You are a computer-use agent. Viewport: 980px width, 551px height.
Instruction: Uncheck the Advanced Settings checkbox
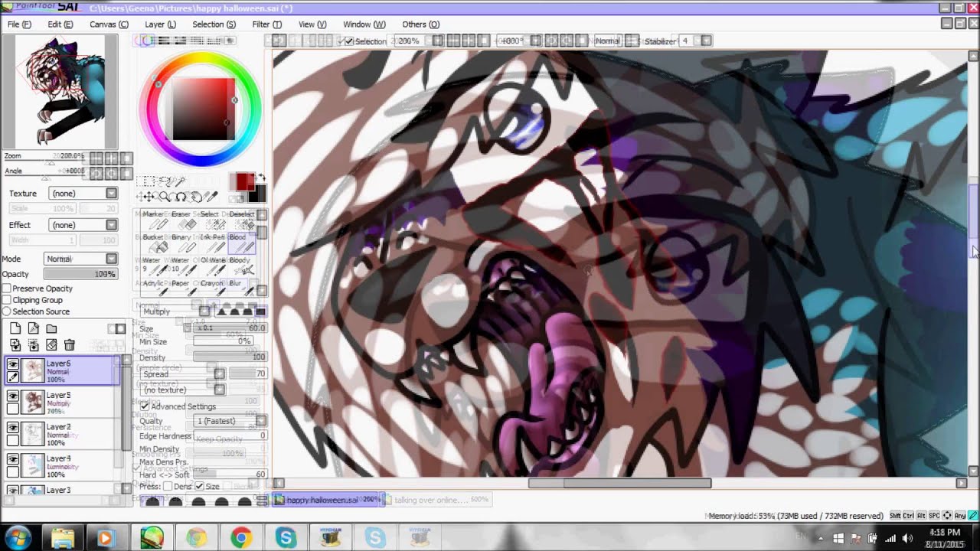[x=145, y=406]
